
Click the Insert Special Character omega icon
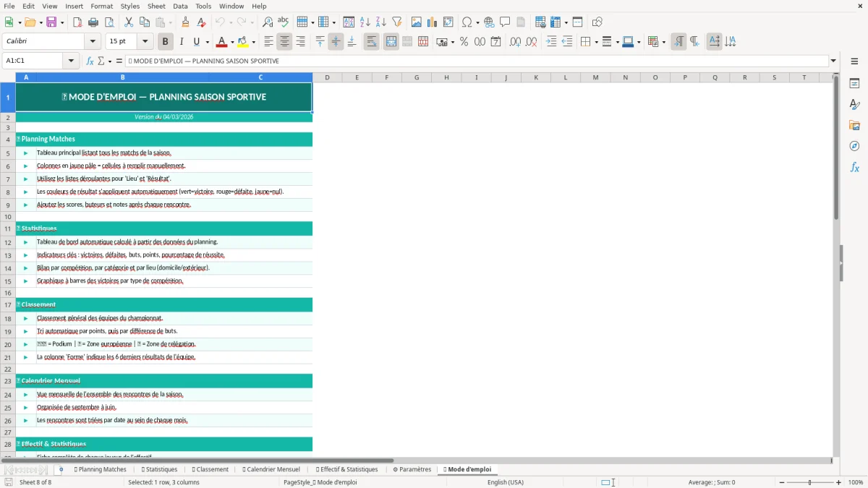coord(467,22)
